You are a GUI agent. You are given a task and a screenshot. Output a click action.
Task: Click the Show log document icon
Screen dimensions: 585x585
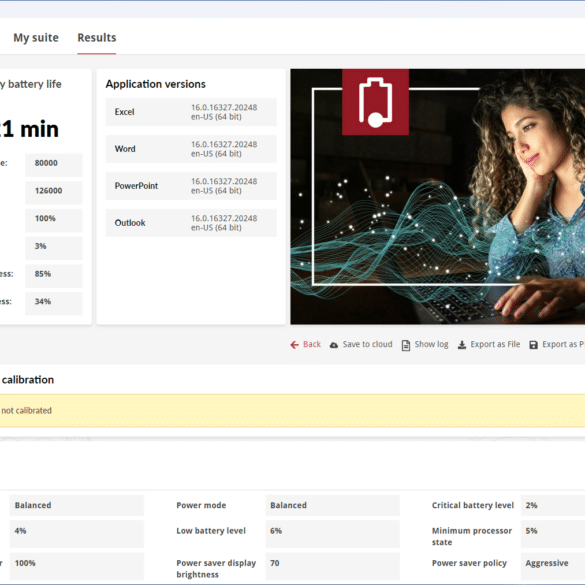406,345
